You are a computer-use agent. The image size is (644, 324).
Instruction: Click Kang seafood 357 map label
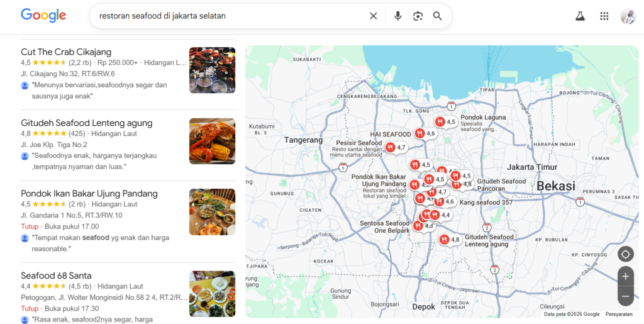pyautogui.click(x=486, y=203)
